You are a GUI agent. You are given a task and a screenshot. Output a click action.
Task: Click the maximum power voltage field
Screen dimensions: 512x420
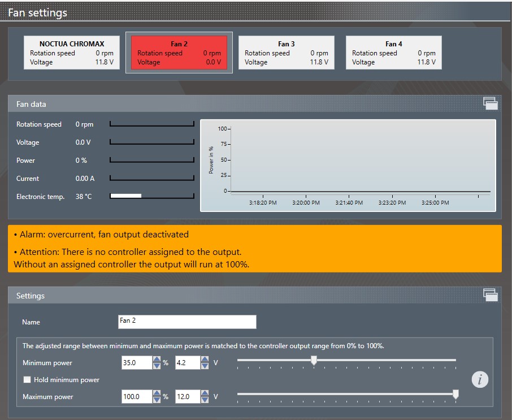pyautogui.click(x=187, y=397)
